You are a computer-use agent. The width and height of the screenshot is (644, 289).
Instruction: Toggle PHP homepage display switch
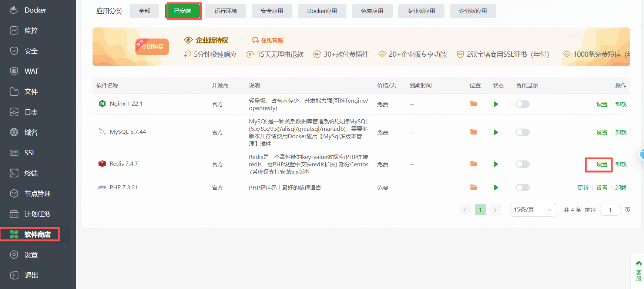click(x=523, y=187)
